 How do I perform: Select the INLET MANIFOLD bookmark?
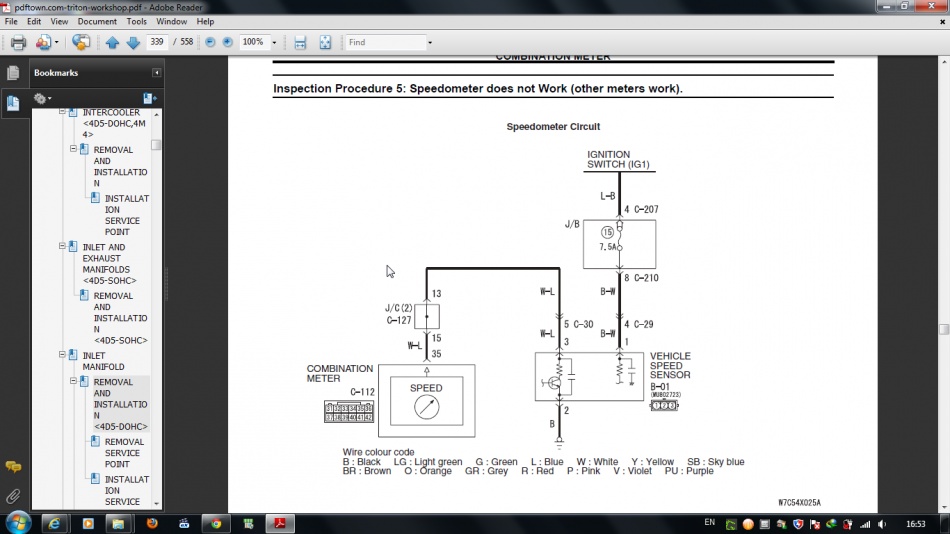tap(104, 361)
